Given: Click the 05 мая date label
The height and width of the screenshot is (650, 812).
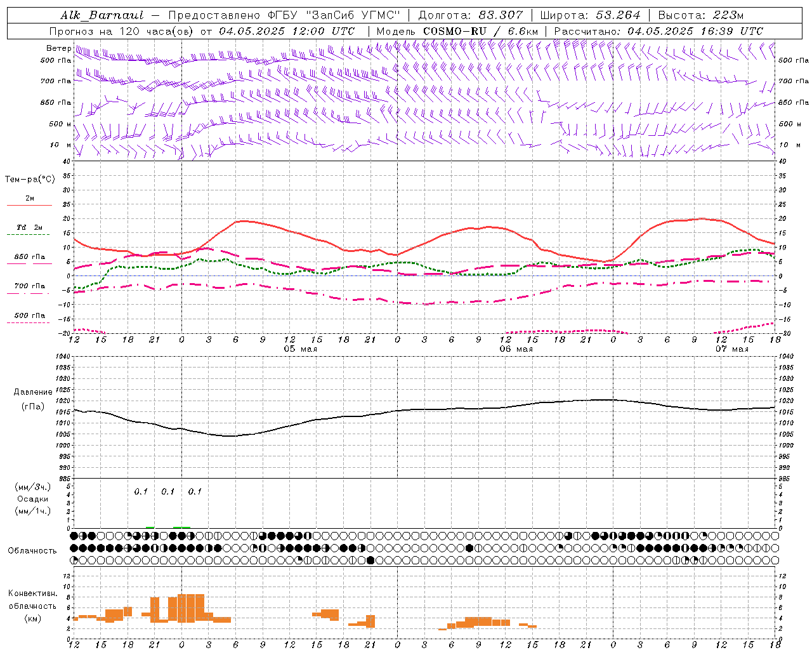Looking at the screenshot, I should pyautogui.click(x=301, y=349).
